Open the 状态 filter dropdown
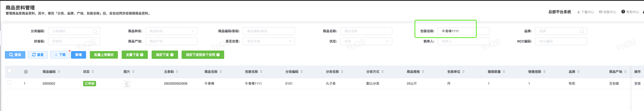 click(x=366, y=41)
